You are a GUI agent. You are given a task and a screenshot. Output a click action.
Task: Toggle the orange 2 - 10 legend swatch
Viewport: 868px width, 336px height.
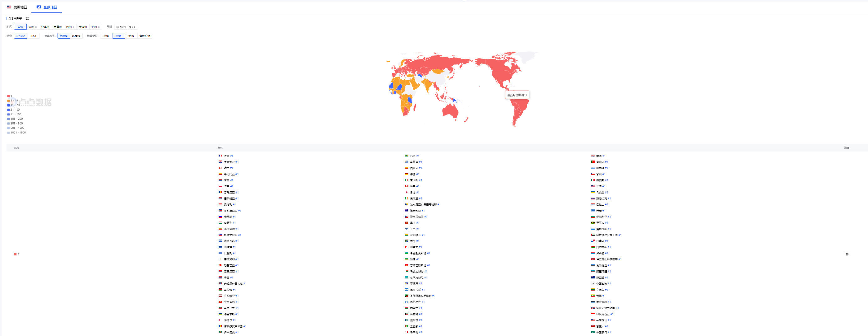coord(8,100)
